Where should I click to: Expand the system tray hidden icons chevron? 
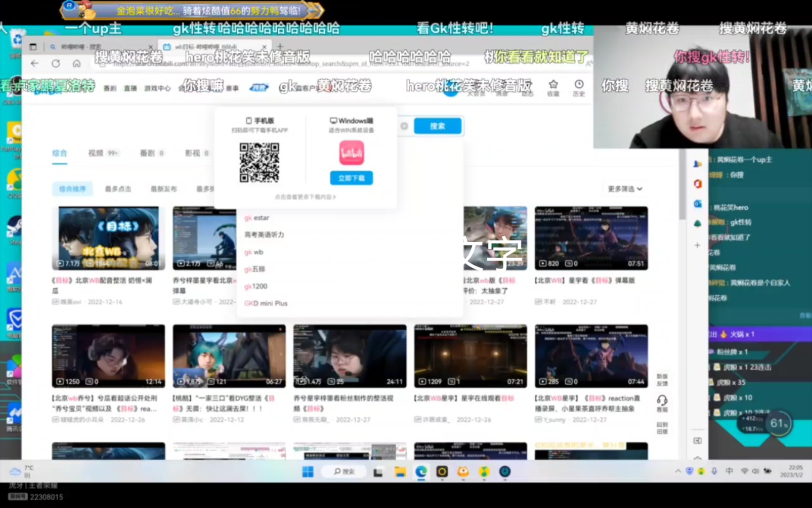[678, 471]
